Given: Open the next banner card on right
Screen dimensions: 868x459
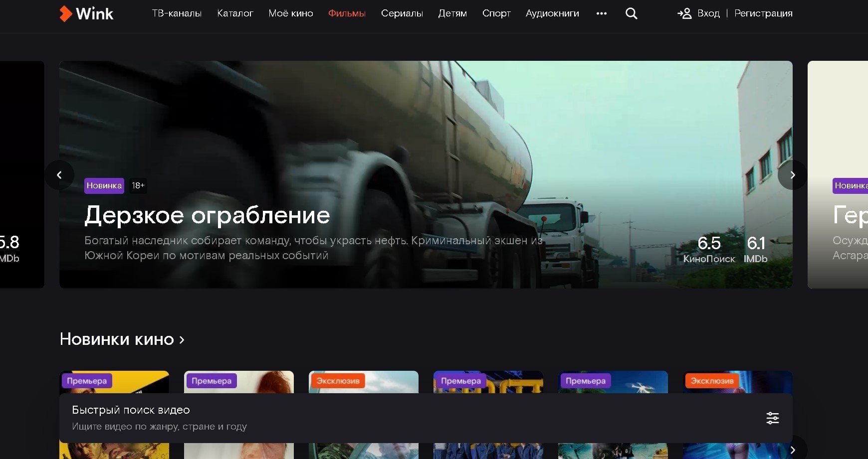Looking at the screenshot, I should pyautogui.click(x=838, y=174).
